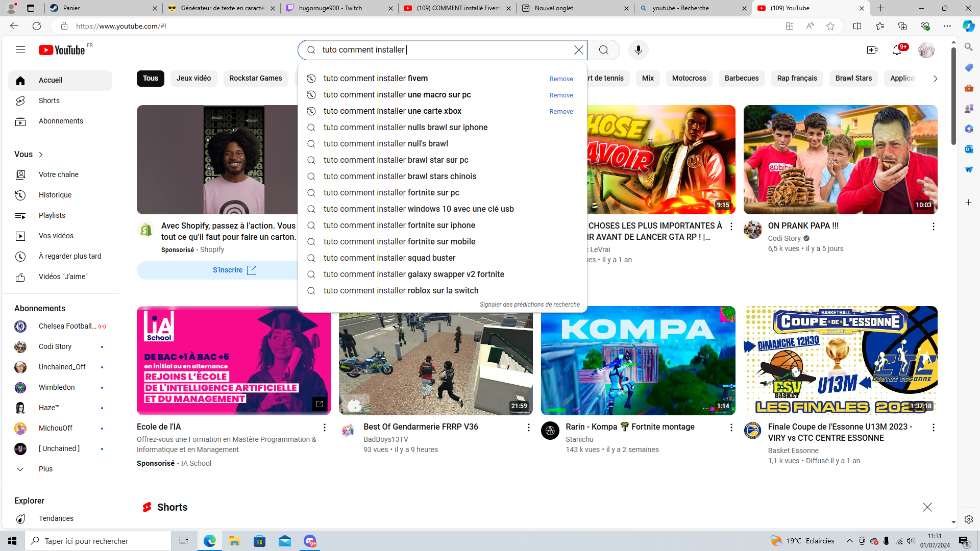Open Shorts in the sidebar

pos(60,101)
